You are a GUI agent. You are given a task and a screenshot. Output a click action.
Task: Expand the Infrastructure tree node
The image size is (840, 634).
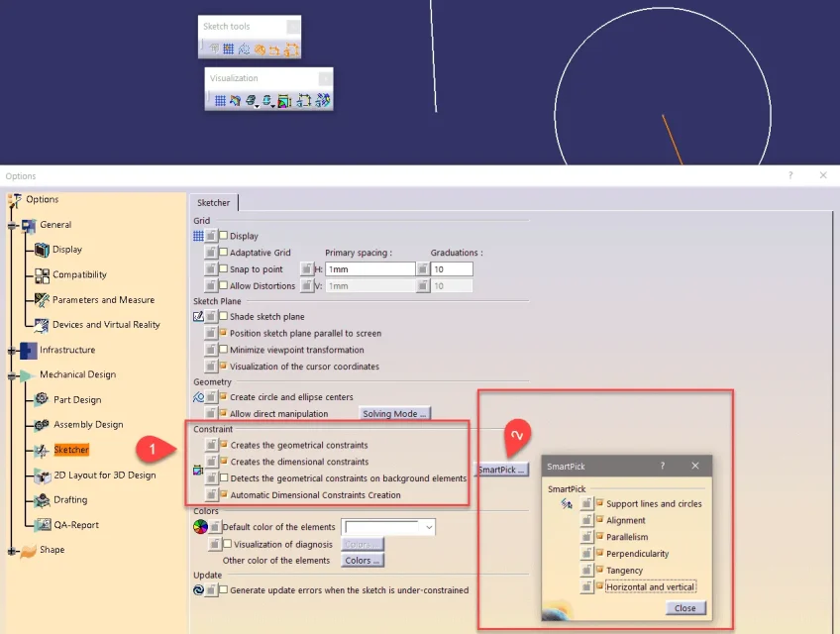click(x=12, y=350)
